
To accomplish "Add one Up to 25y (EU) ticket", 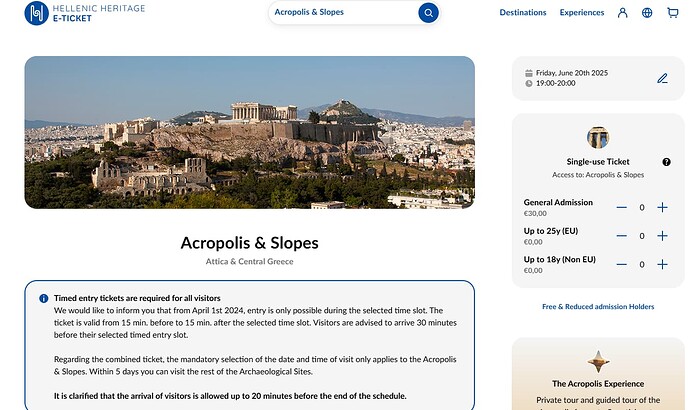I will pyautogui.click(x=662, y=236).
